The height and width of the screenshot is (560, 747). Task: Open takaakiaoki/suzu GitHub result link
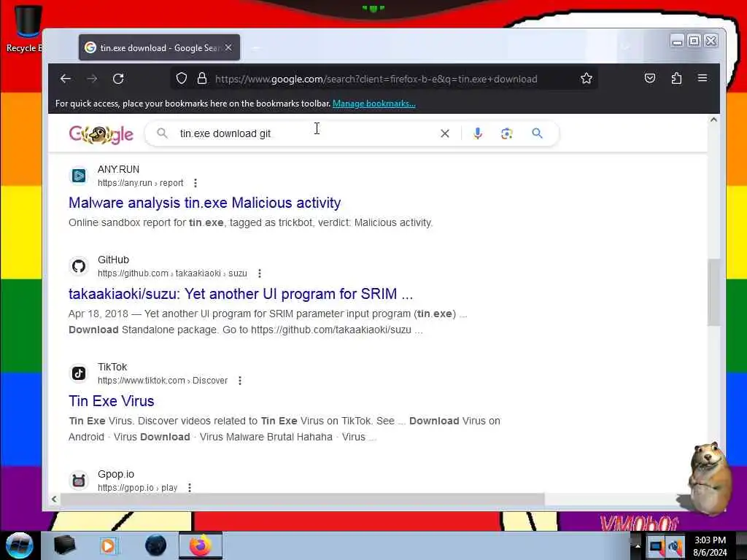coord(241,294)
